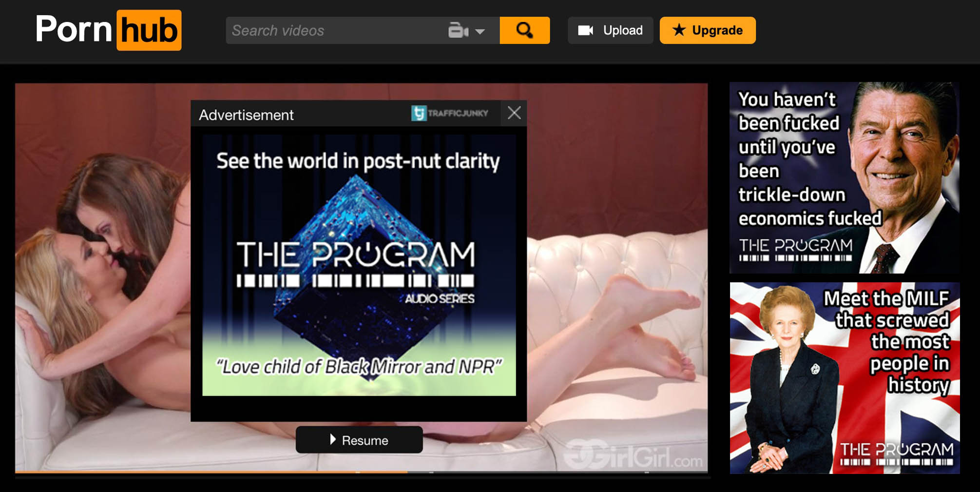980x492 pixels.
Task: Click the 'Advertisement' label text
Action: (246, 115)
